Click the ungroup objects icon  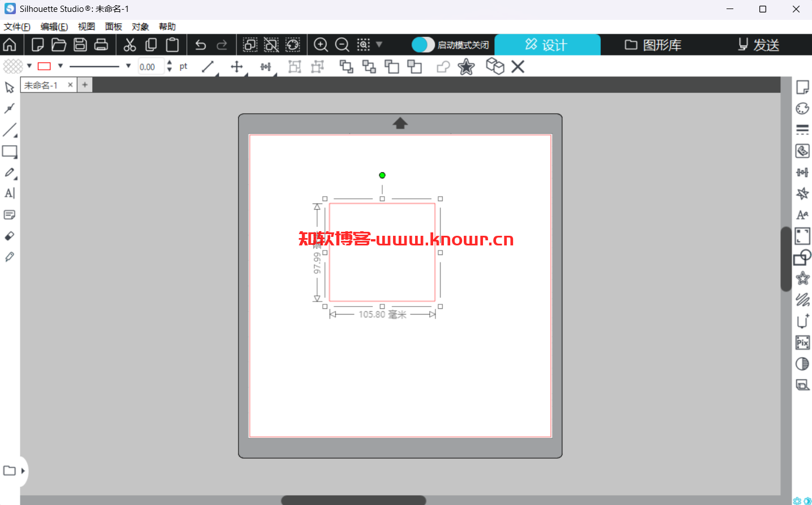318,67
